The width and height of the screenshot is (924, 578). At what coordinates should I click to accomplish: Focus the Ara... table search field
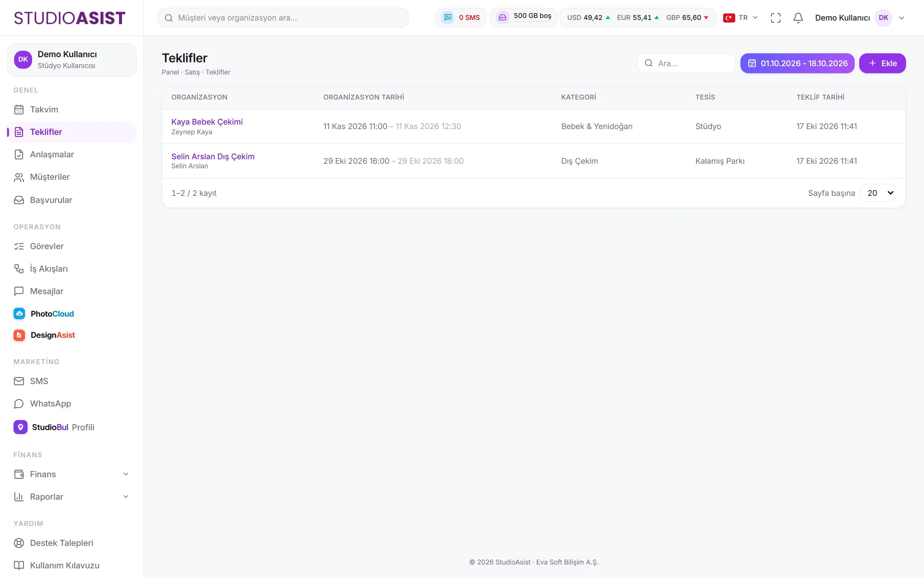point(687,63)
